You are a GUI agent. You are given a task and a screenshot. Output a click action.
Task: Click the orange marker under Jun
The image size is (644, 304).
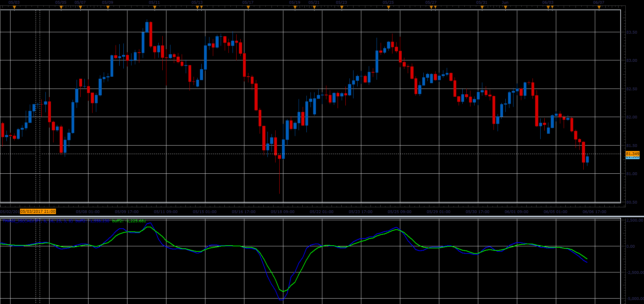[x=505, y=7]
